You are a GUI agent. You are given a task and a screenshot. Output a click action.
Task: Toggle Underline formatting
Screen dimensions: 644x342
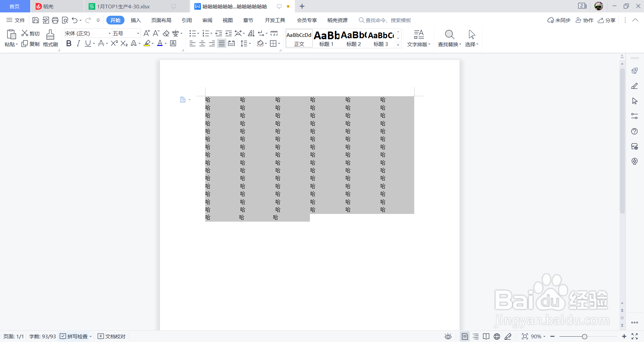88,43
